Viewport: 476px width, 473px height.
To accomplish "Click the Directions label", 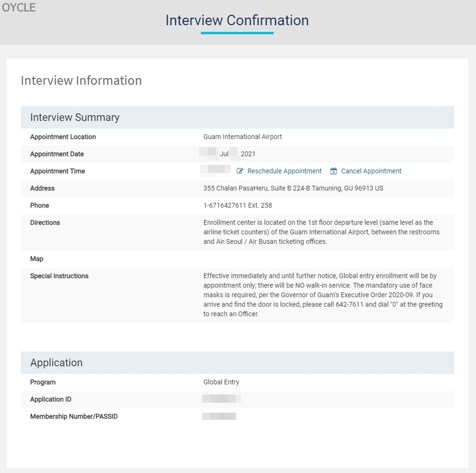I will tap(45, 223).
